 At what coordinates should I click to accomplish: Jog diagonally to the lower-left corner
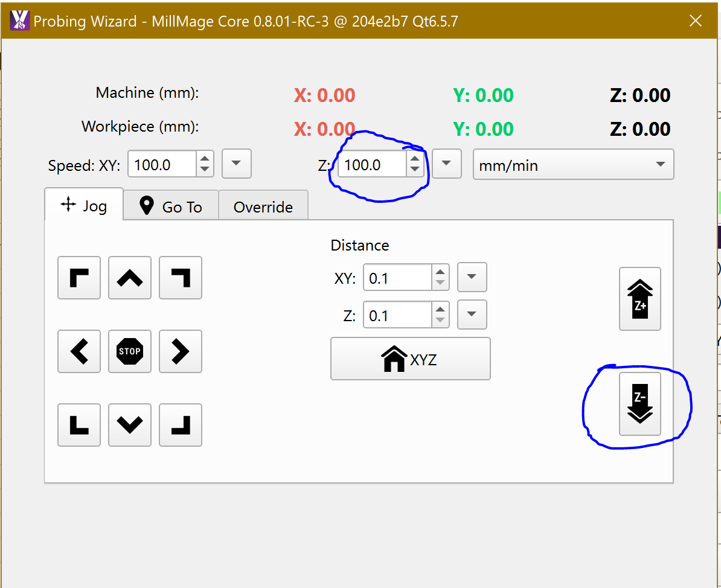[x=79, y=425]
